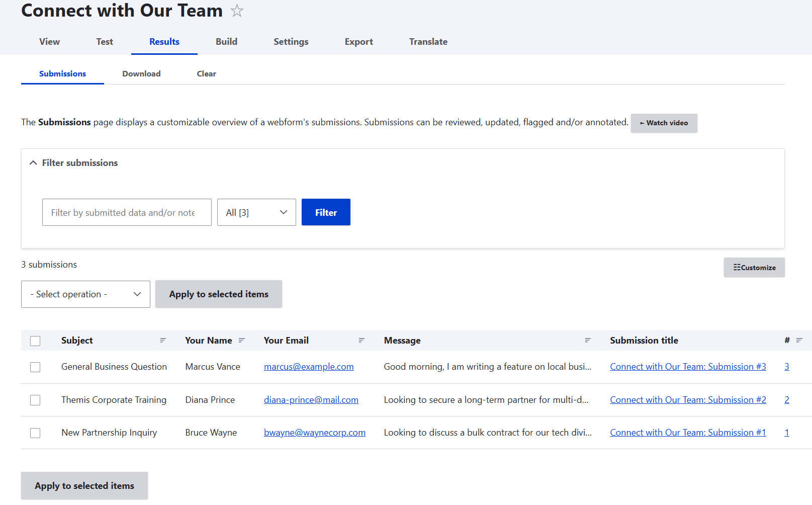
Task: Click bottom Apply to selected items button
Action: click(x=84, y=486)
